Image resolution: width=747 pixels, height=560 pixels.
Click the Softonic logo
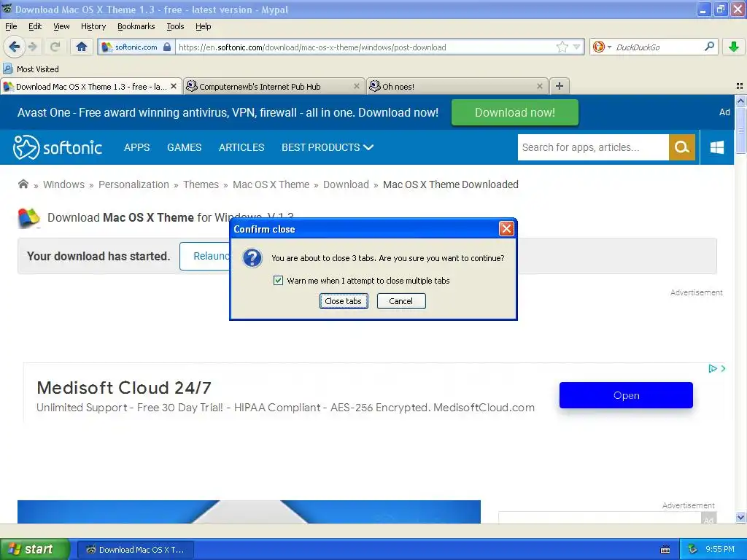(57, 147)
